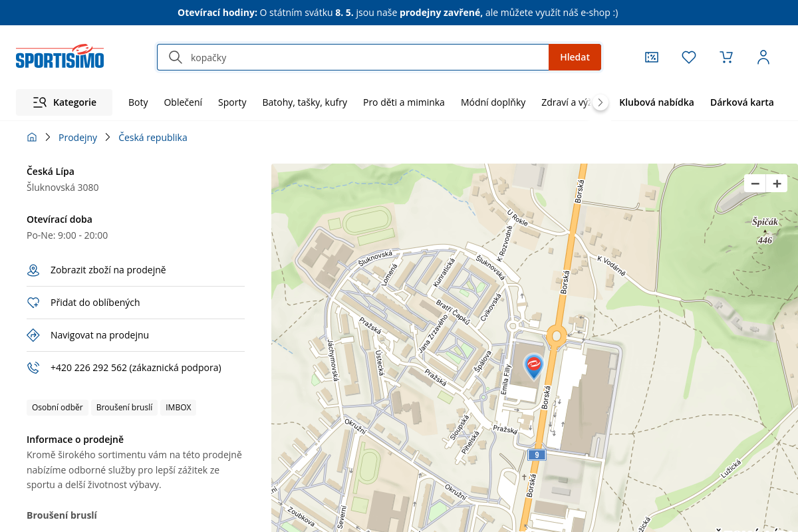798x532 pixels.
Task: Click the store marker pin on map
Action: tap(533, 366)
